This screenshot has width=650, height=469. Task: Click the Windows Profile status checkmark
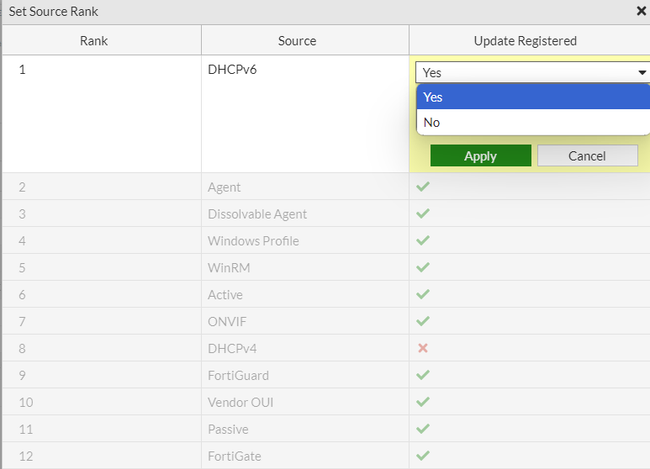pyautogui.click(x=422, y=241)
